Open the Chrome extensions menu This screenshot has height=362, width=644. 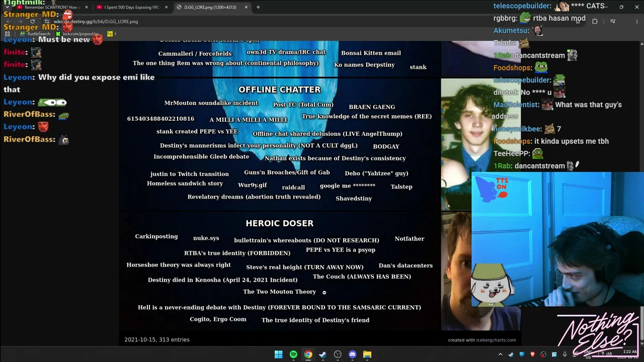click(x=595, y=22)
